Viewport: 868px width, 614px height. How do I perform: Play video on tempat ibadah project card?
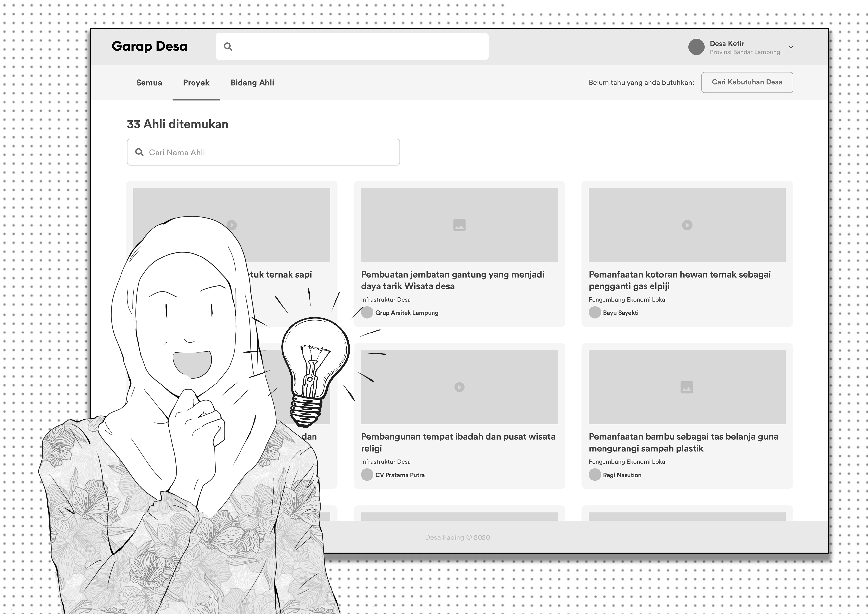[x=459, y=387]
